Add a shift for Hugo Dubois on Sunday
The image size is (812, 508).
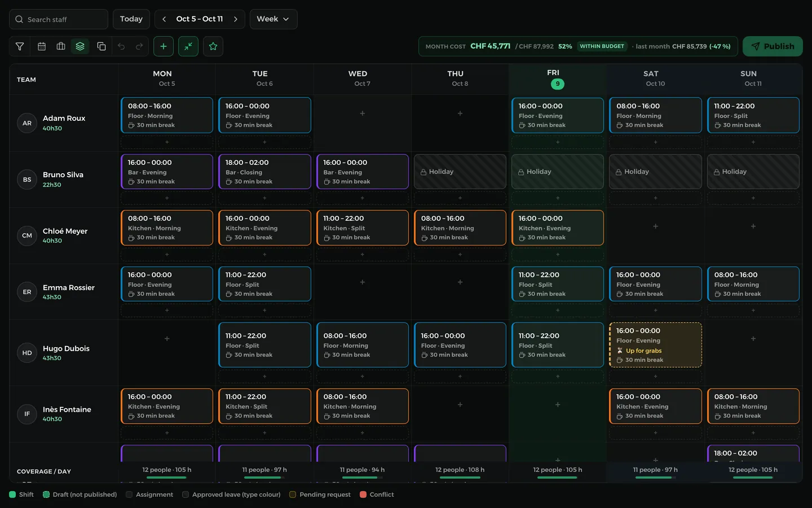(x=753, y=339)
